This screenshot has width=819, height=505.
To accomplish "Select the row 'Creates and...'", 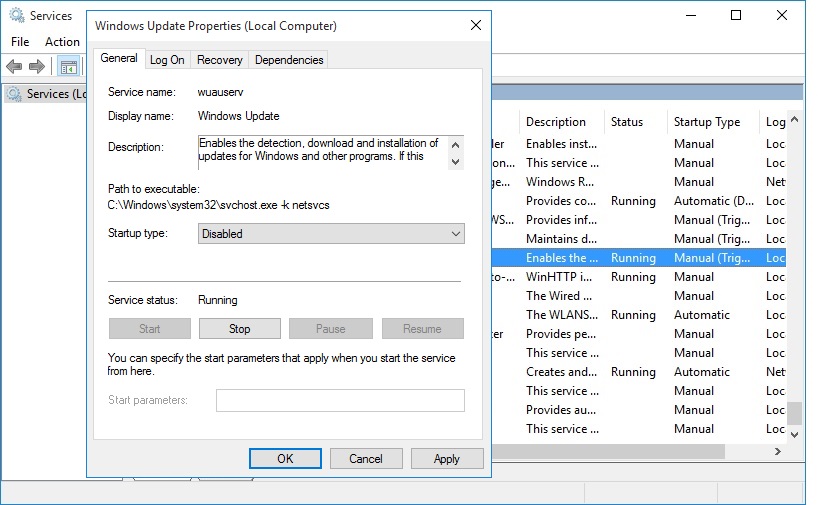I will [x=639, y=372].
